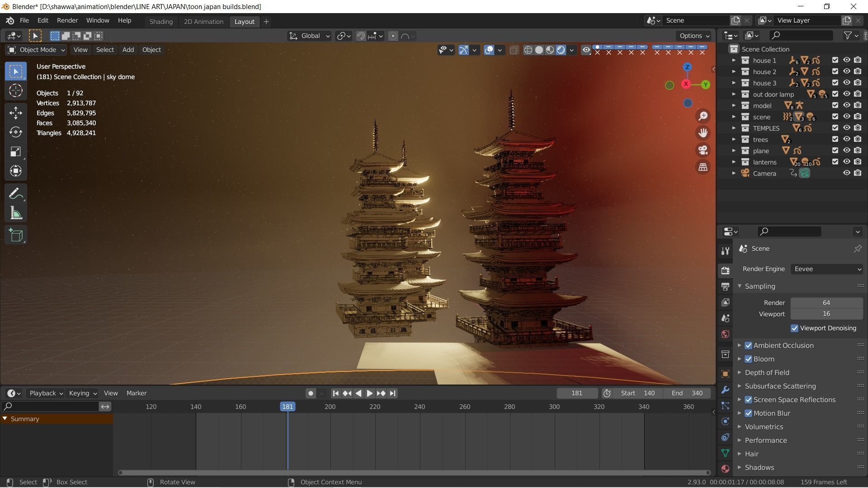Viewport: 868px width, 488px height.
Task: Expand house 2 collection in outliner
Action: click(734, 71)
